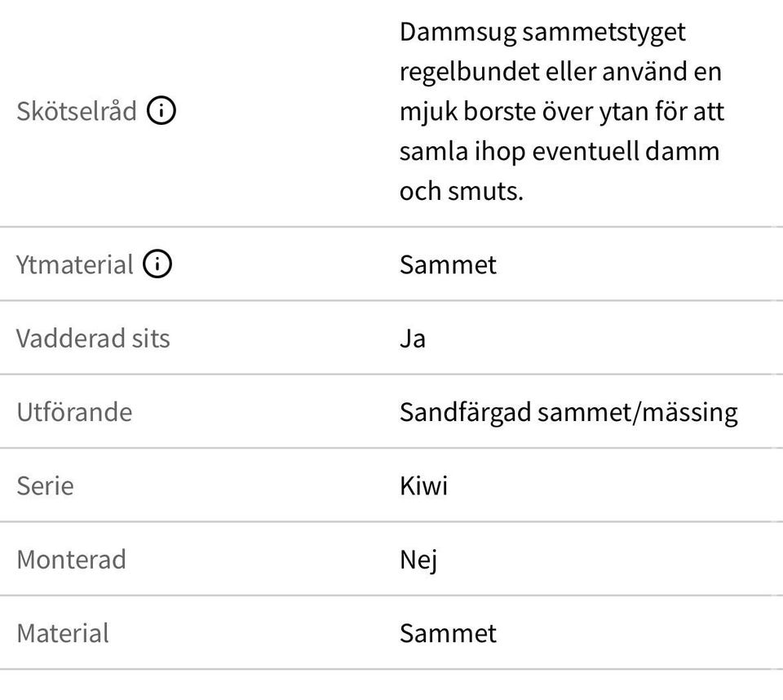Select the Serie label

pos(45,485)
